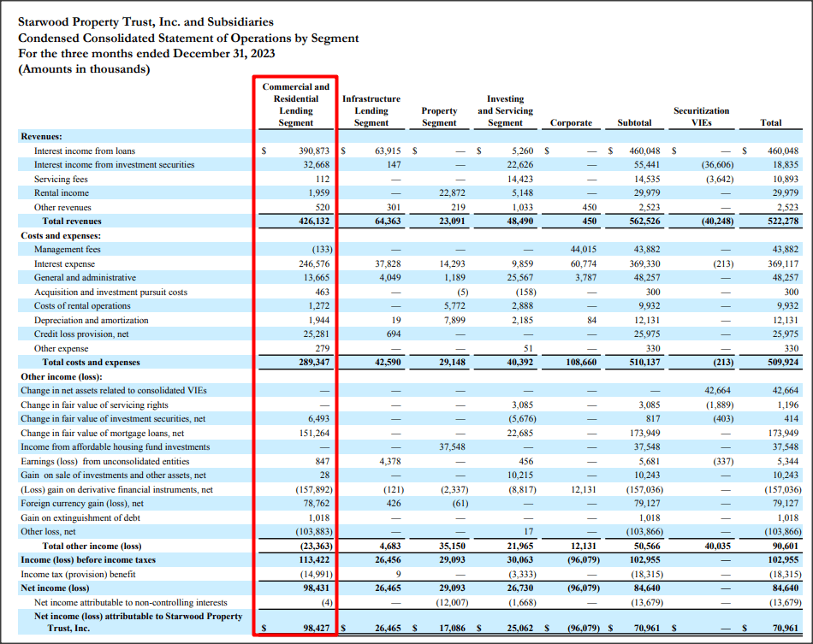This screenshot has width=813, height=644.
Task: Select the 'Securitization VIEs' column header
Action: pos(701,116)
